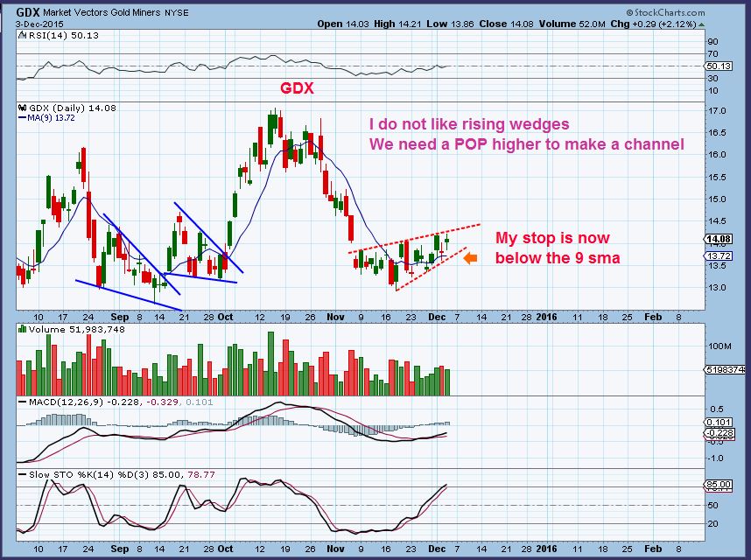This screenshot has height=560, width=751.
Task: Expand the 14.08 price label on axis
Action: point(719,237)
